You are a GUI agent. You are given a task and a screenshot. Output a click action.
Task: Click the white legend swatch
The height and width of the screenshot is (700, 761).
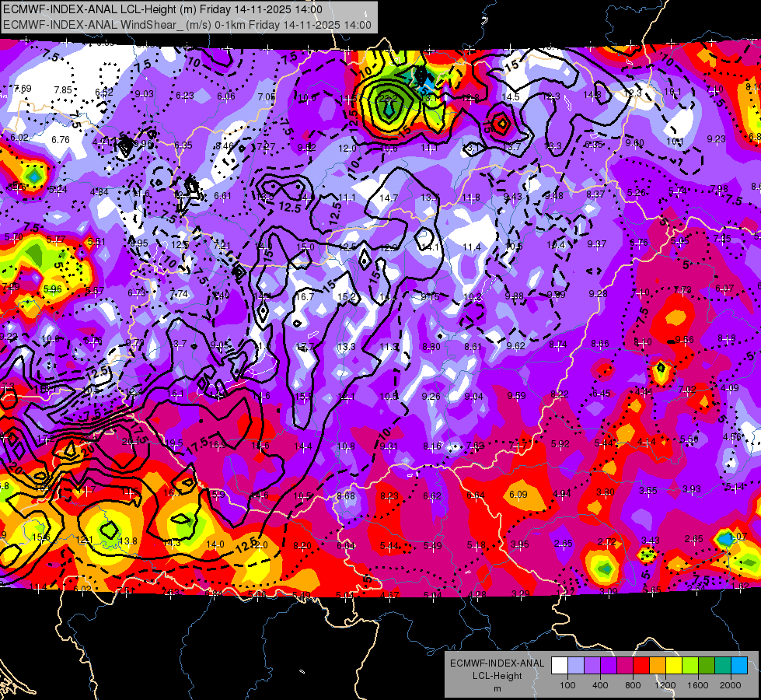560,665
